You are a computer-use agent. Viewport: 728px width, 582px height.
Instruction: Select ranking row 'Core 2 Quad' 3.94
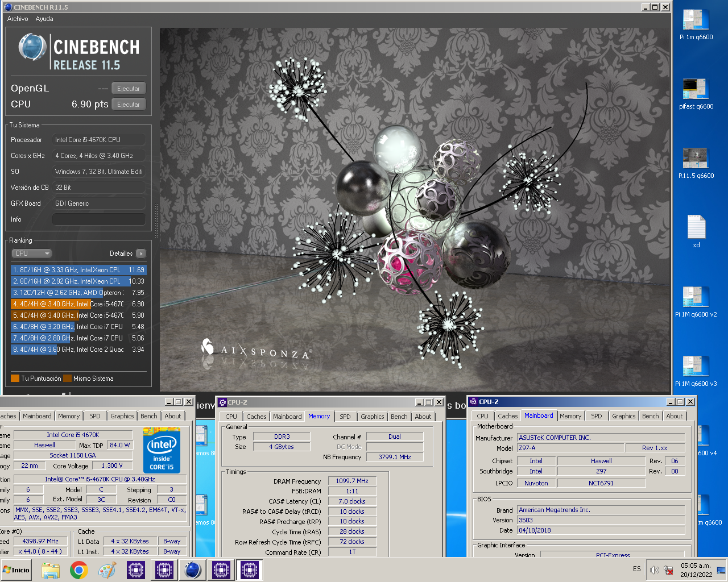[x=78, y=350]
